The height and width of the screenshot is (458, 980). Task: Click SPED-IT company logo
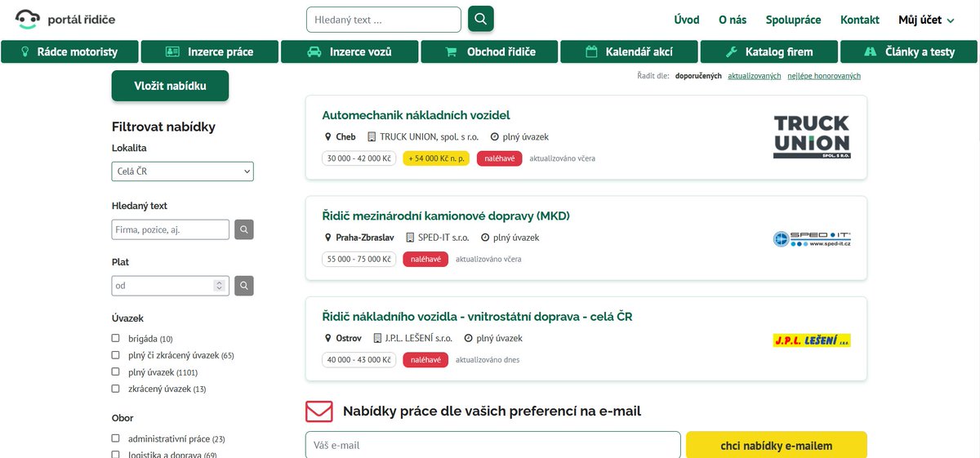tap(812, 238)
